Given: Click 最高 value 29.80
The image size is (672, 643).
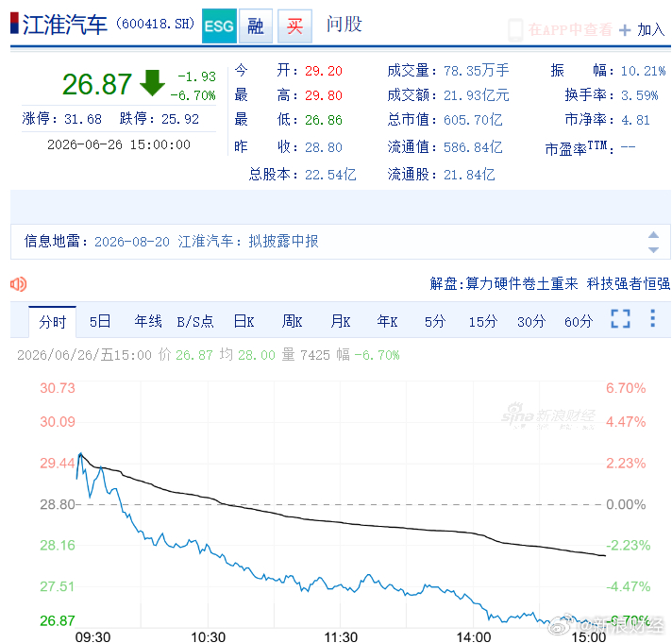Looking at the screenshot, I should [x=324, y=95].
